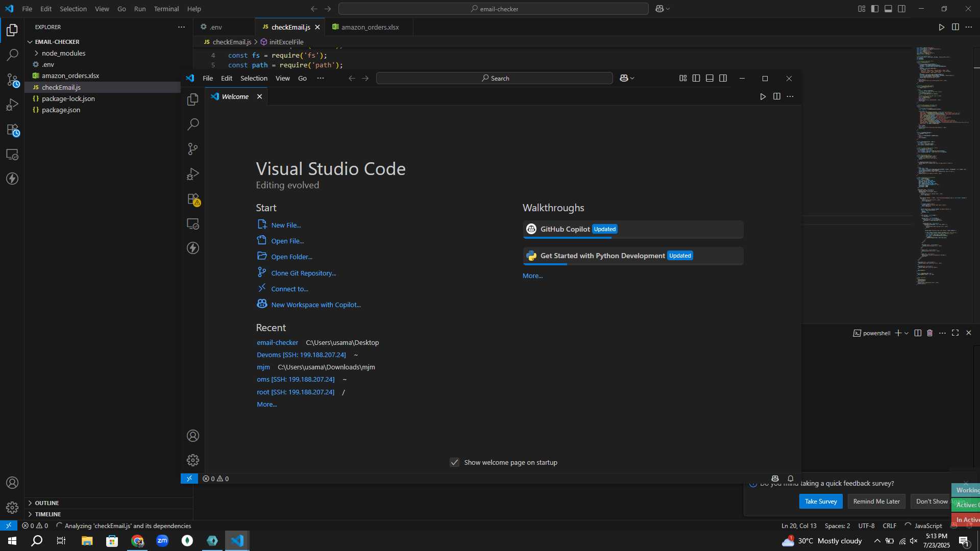Open launch profile dropdown next to new terminal
This screenshot has height=551, width=980.
pos(906,333)
